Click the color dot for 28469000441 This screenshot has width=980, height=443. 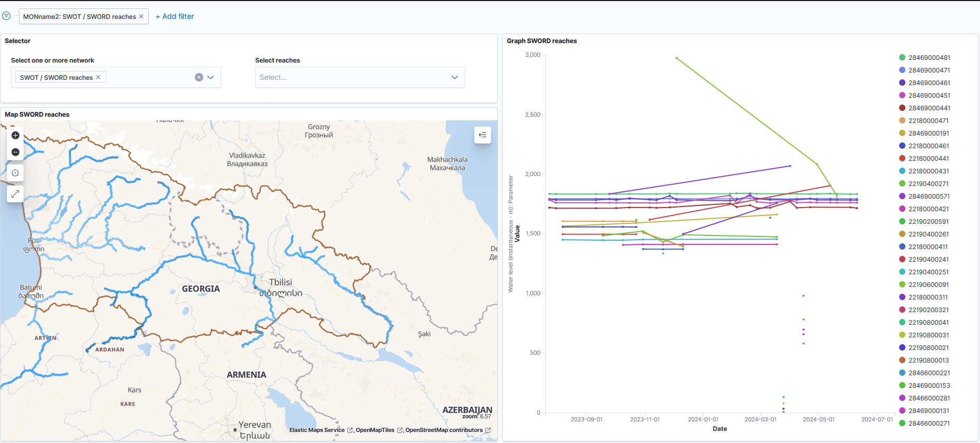click(902, 108)
